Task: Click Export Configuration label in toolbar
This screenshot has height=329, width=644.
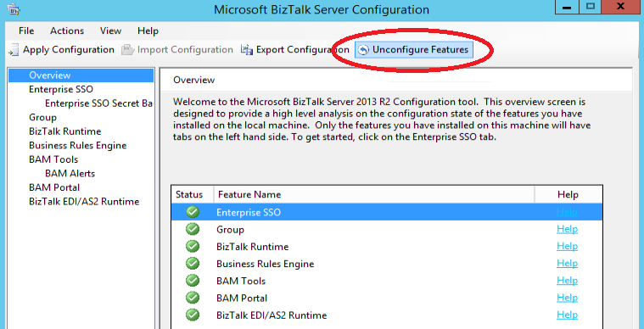Action: click(303, 50)
